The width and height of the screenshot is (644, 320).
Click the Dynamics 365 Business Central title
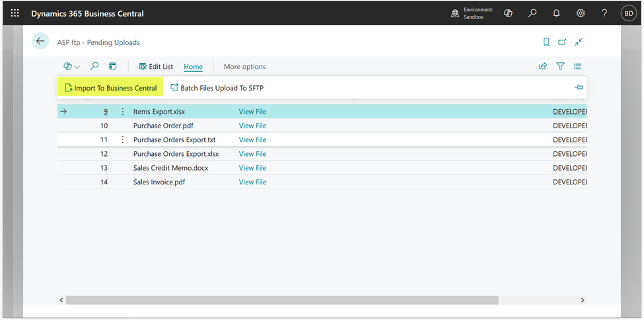87,14
